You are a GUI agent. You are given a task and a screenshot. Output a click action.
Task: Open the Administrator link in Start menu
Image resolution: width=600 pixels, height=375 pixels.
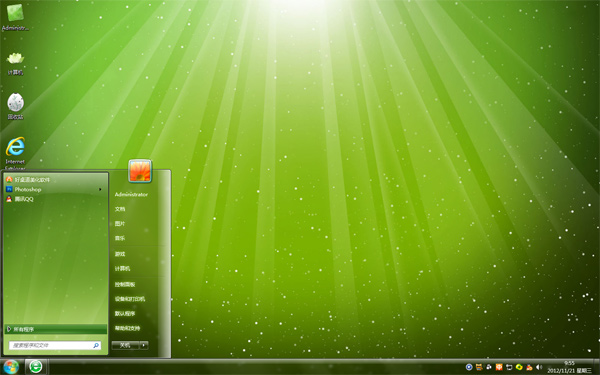[131, 194]
